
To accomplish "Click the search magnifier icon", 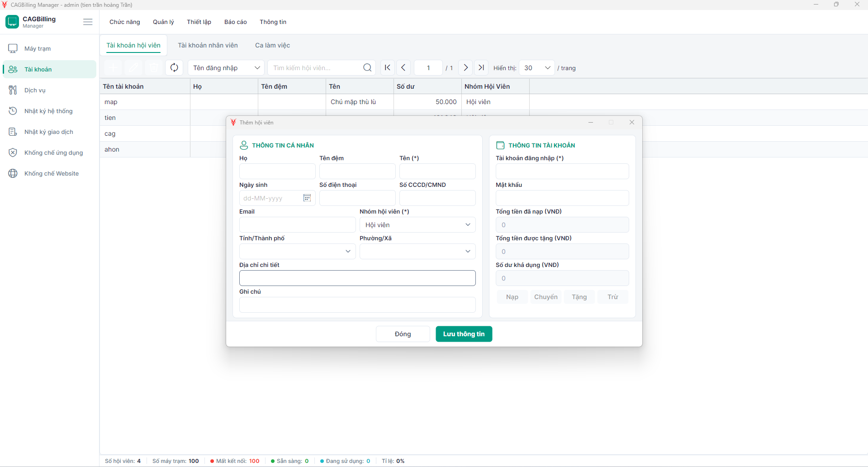I will 367,68.
